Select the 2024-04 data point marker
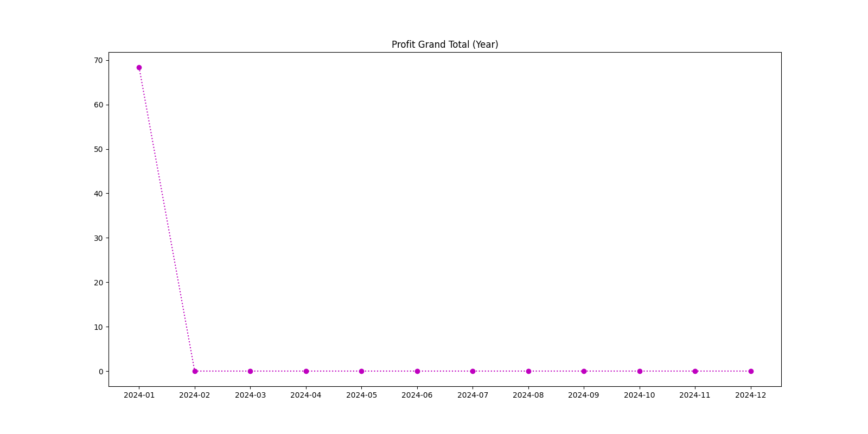Screen dimensions: 868x434 coord(306,371)
